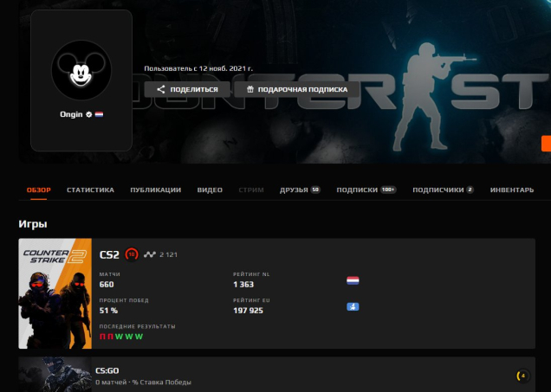The width and height of the screenshot is (551, 392).
Task: Click the blue EU region icon
Action: click(x=353, y=306)
